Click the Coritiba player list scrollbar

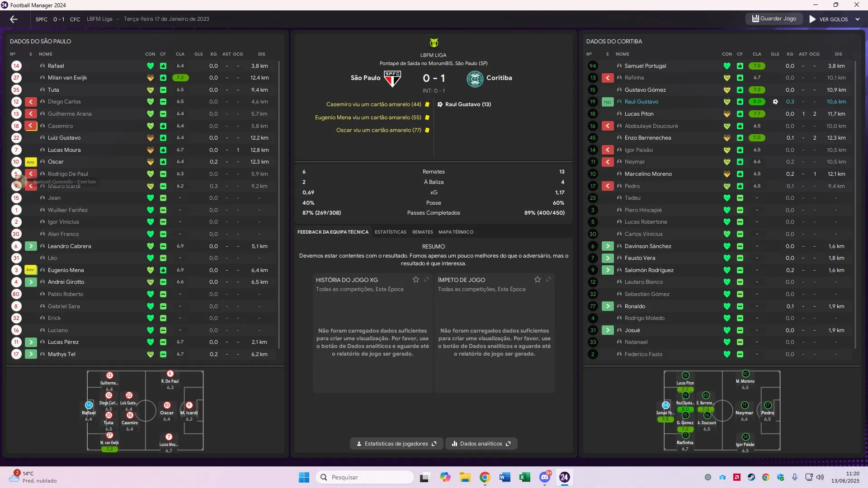coord(855,205)
